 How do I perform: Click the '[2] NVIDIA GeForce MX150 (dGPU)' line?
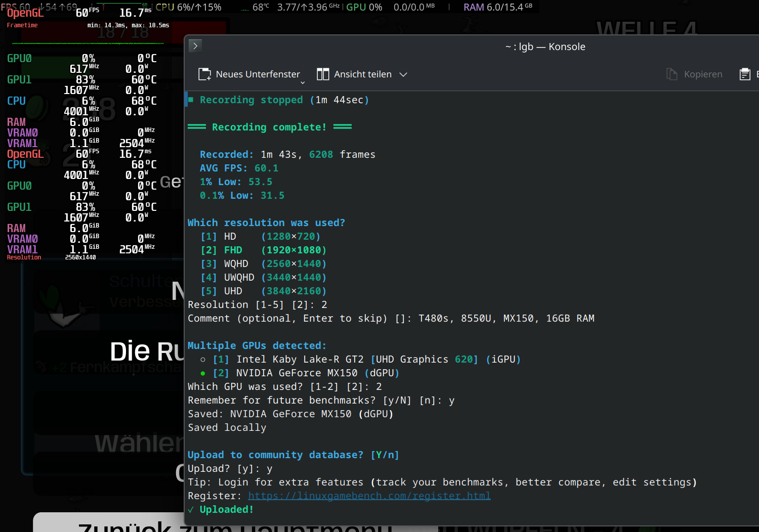(x=300, y=373)
